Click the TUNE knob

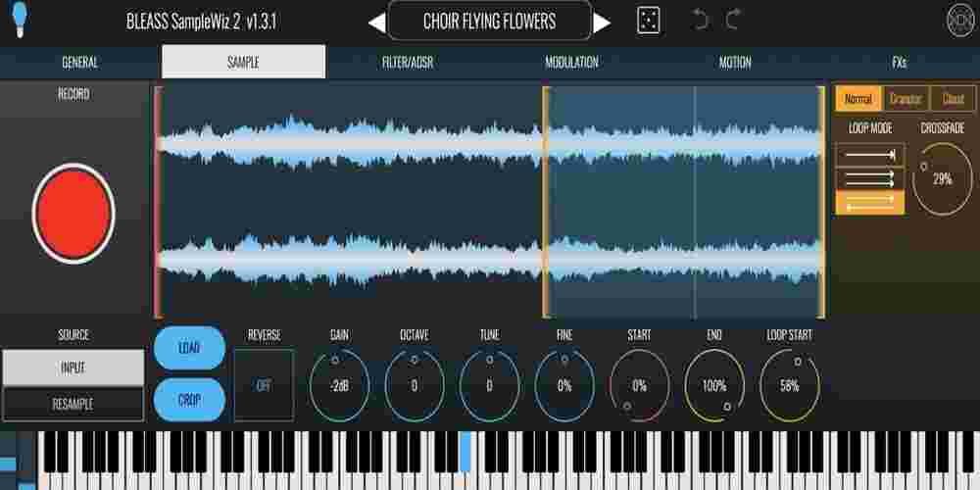489,385
